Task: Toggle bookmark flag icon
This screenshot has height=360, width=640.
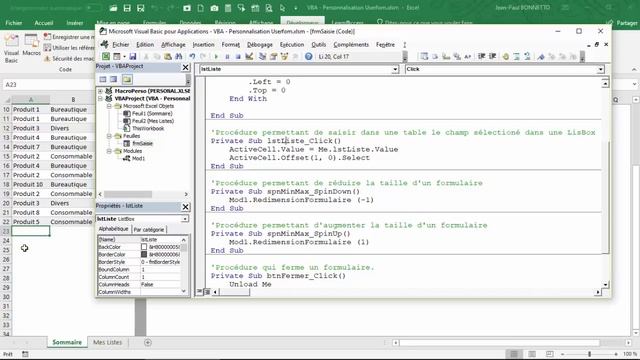Action: click(x=541, y=56)
